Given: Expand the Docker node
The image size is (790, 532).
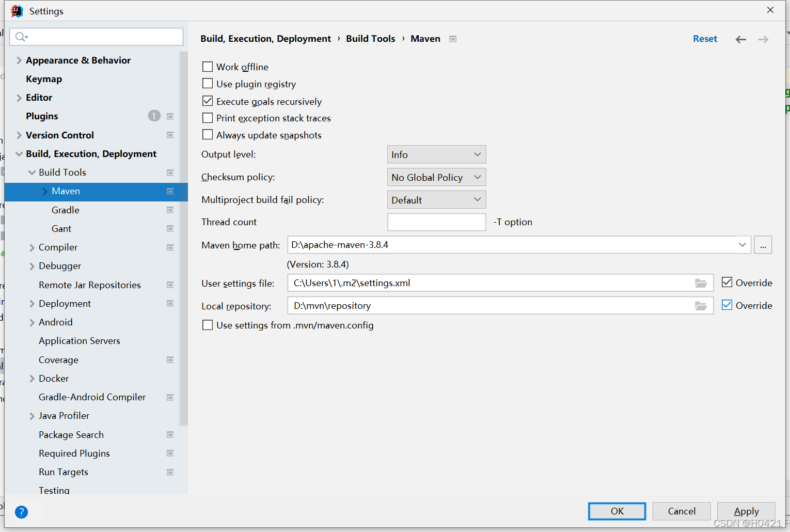Looking at the screenshot, I should tap(32, 379).
